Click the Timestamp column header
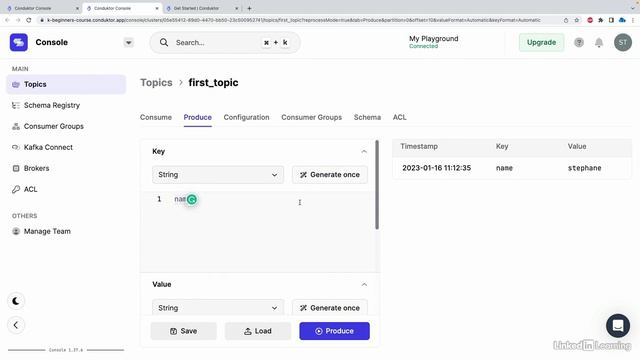 pos(419,146)
